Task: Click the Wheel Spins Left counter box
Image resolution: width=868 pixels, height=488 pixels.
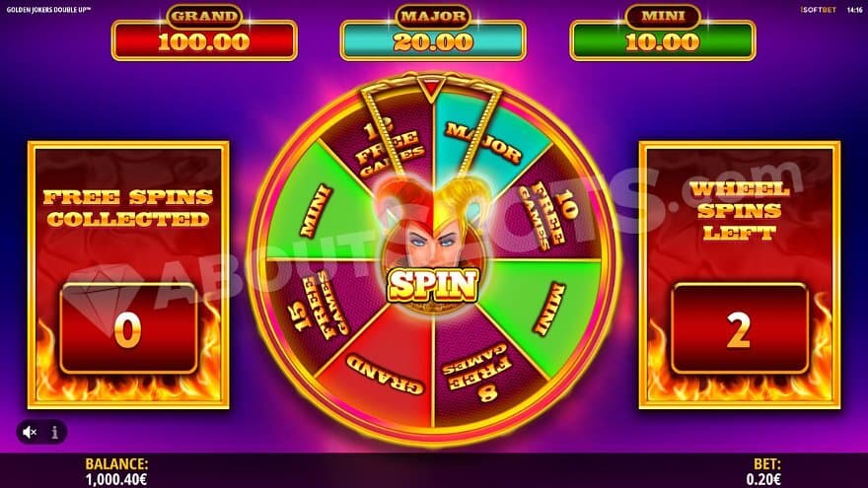Action: tap(740, 329)
